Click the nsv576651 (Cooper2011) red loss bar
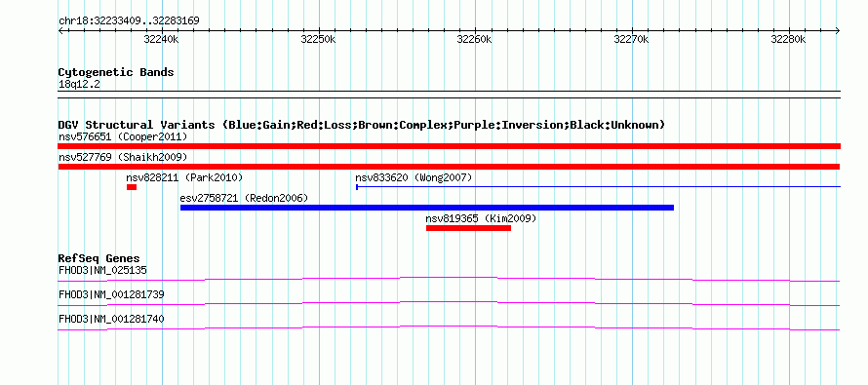Screen dimensions: 868x385 click(x=449, y=146)
